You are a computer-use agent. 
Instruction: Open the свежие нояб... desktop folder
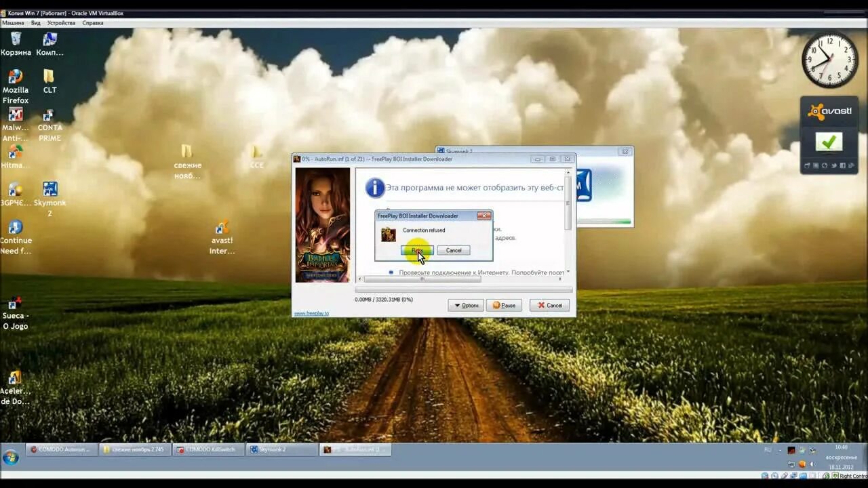click(x=187, y=162)
